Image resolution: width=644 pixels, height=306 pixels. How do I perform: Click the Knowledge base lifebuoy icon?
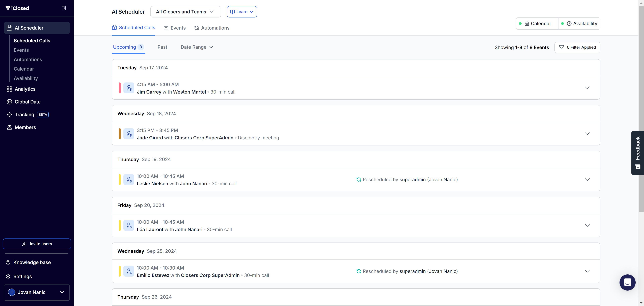tap(8, 263)
